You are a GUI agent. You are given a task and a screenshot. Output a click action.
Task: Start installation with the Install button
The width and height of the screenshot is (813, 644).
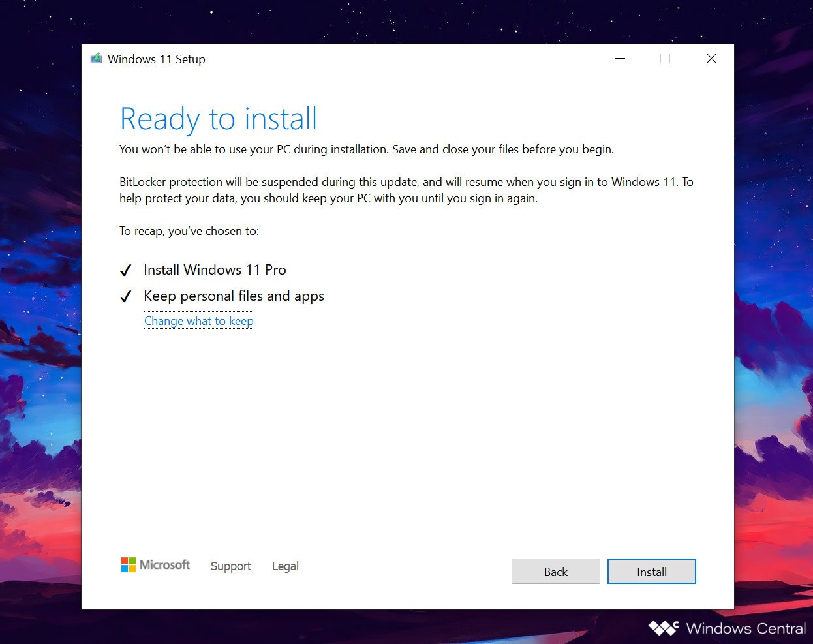point(651,572)
